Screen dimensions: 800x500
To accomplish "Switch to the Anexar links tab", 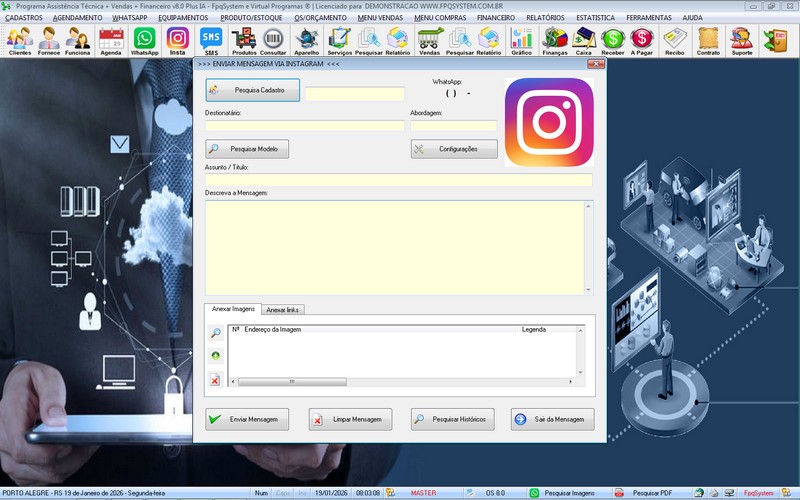I will pyautogui.click(x=283, y=310).
